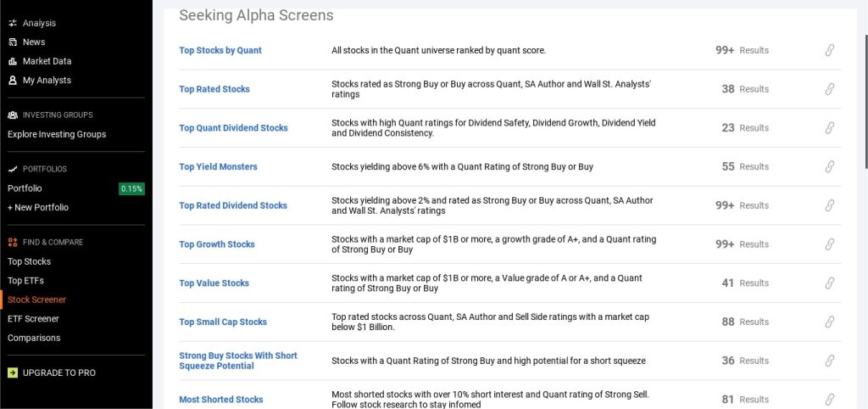Copy link icon for Top Stocks by Quant
The height and width of the screenshot is (409, 868).
[830, 50]
